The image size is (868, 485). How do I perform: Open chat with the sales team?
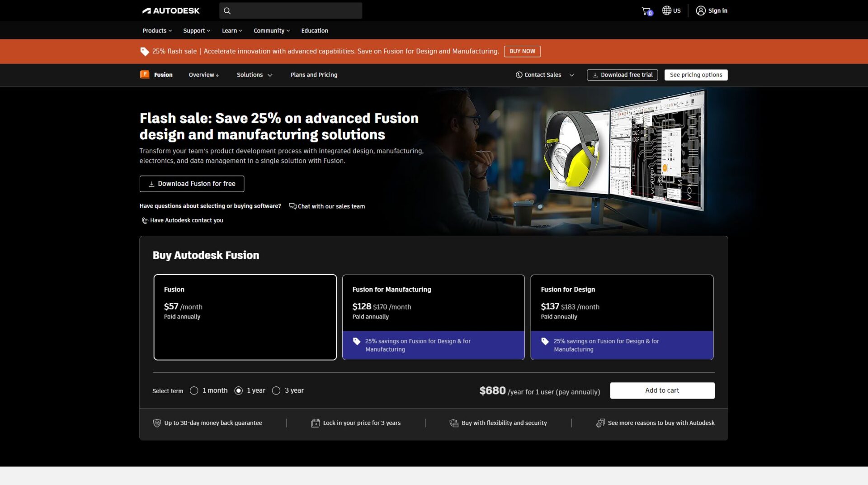pos(327,206)
